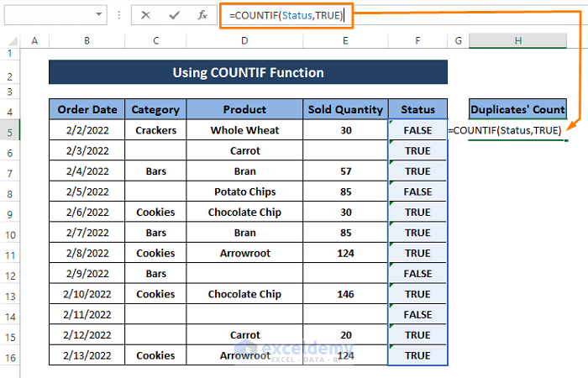Image resolution: width=588 pixels, height=378 pixels.
Task: Select column H header
Action: tap(518, 40)
